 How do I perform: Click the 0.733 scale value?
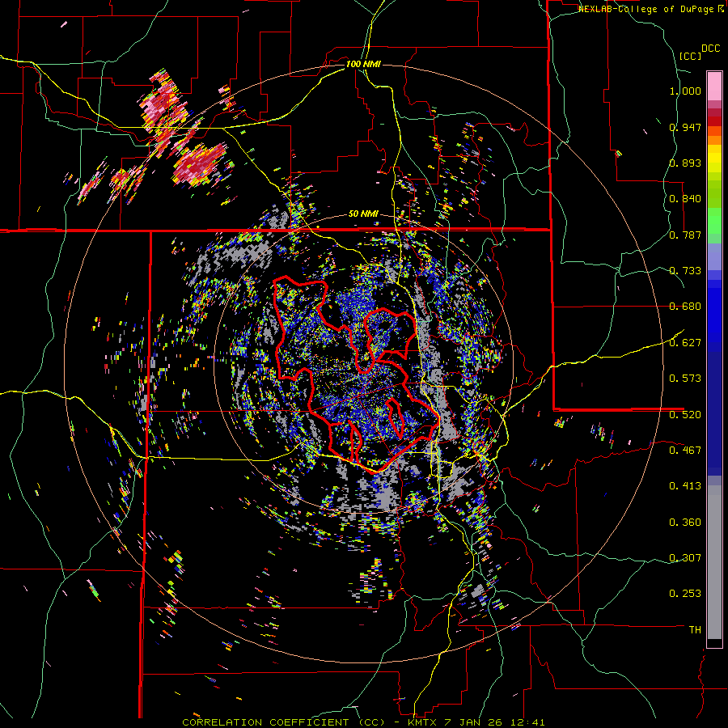tap(685, 271)
